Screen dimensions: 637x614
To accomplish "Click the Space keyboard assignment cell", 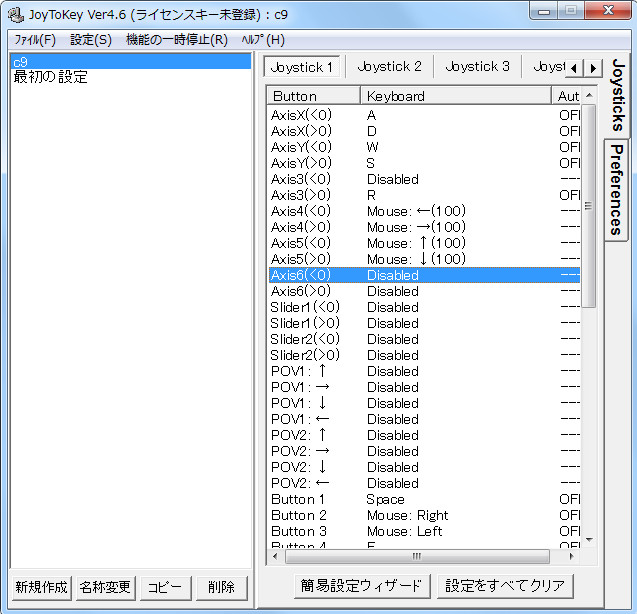I will 385,499.
